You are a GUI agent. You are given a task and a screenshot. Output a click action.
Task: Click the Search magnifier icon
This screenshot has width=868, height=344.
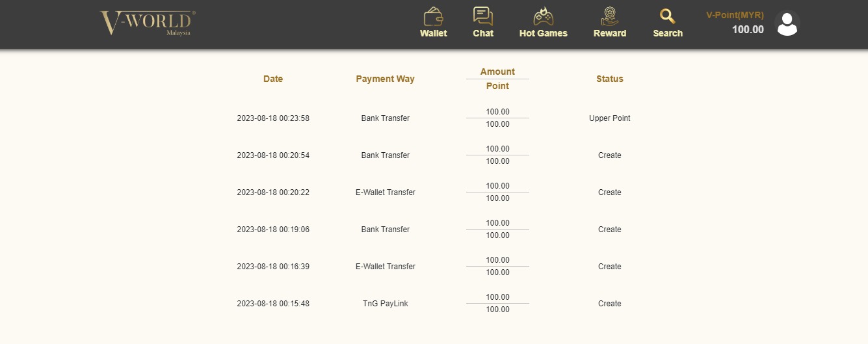[668, 16]
